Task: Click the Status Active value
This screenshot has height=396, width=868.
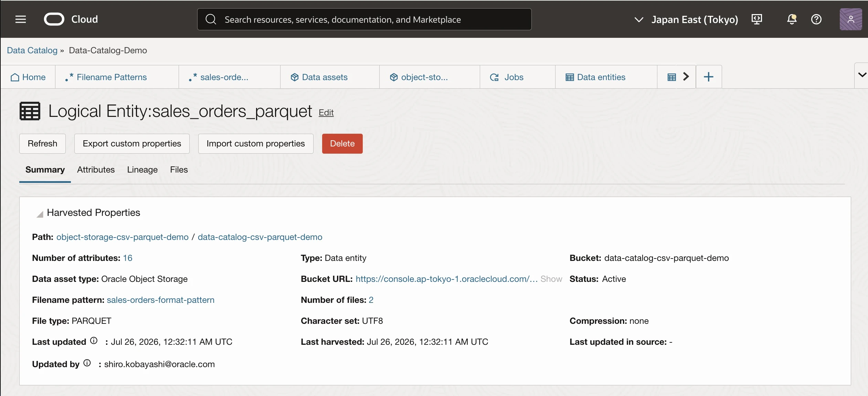Action: [614, 279]
